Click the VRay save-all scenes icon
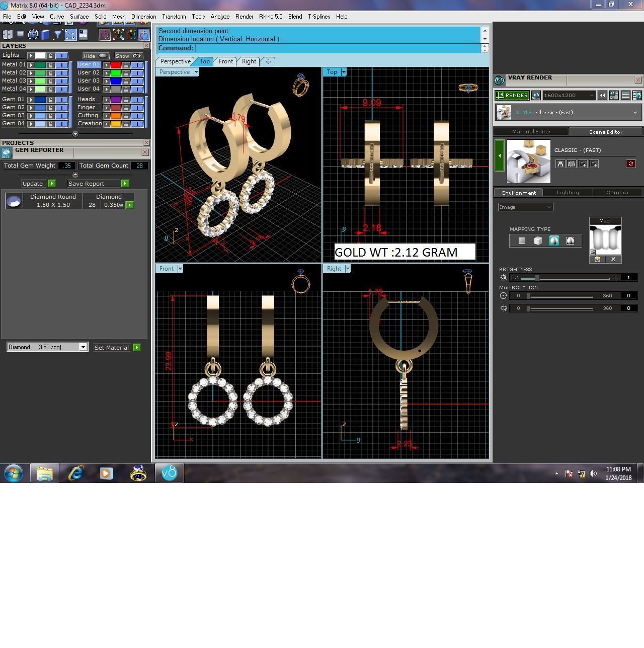644x648 pixels. [571, 164]
